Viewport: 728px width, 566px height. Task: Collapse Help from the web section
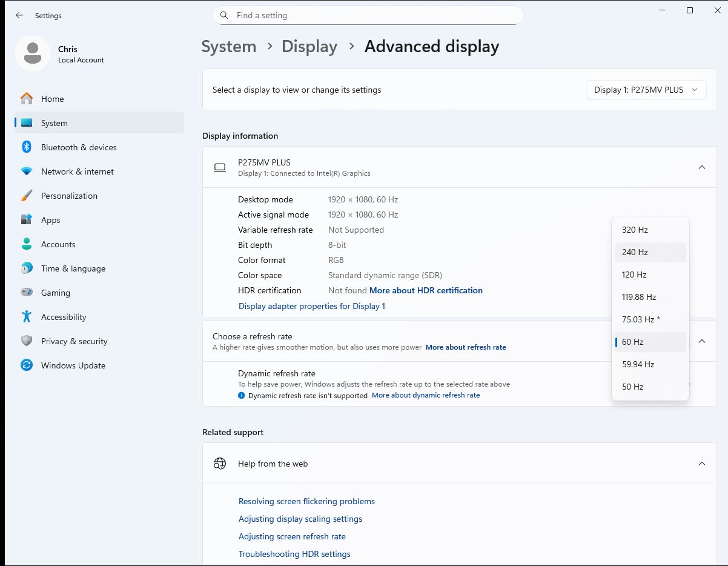click(701, 464)
